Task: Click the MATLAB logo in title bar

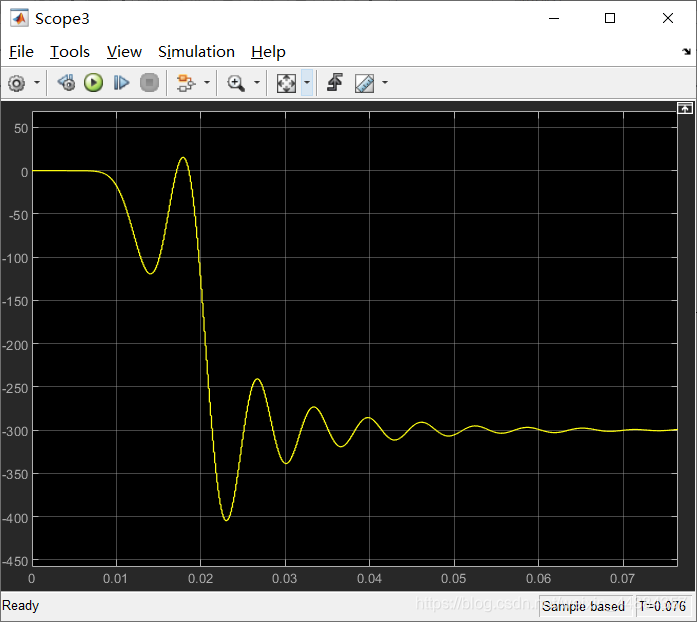Action: tap(19, 18)
